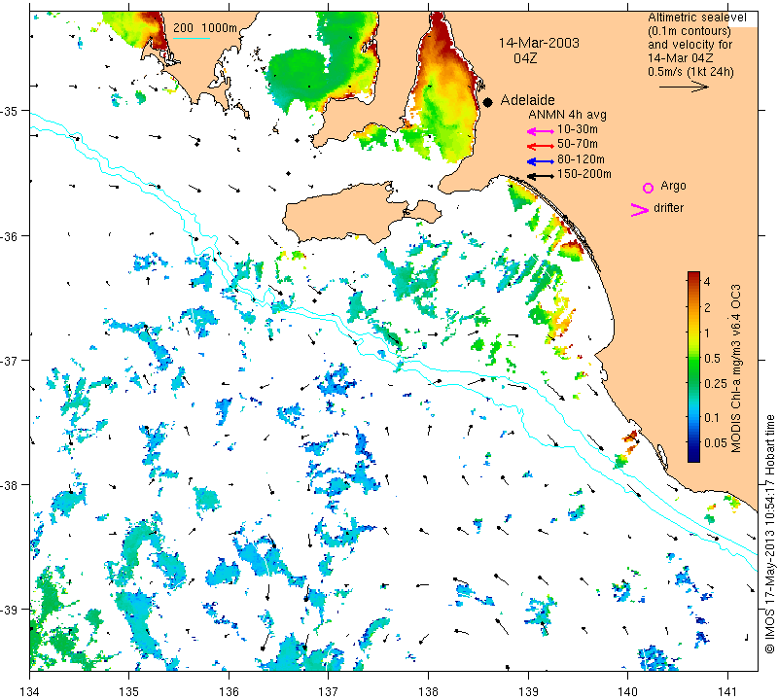The image size is (778, 700).
Task: Click the drifter legend label
Action: coord(668,208)
